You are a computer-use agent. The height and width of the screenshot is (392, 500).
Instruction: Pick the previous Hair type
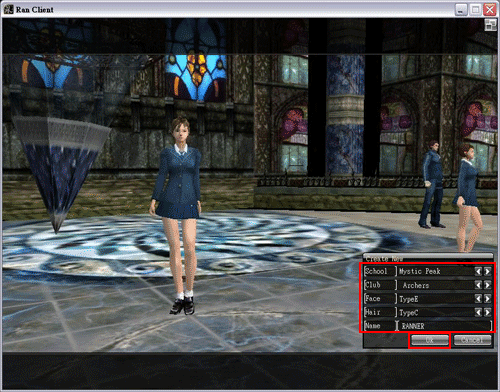478,312
